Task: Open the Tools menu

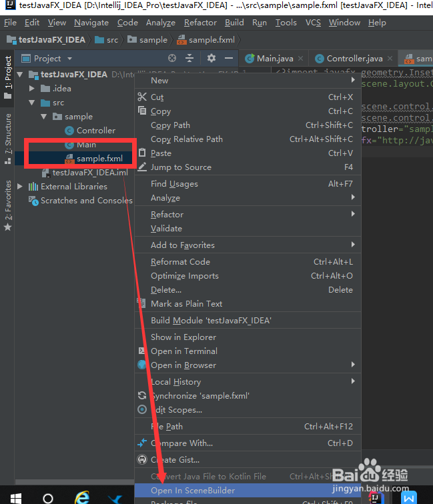Action: click(x=286, y=23)
